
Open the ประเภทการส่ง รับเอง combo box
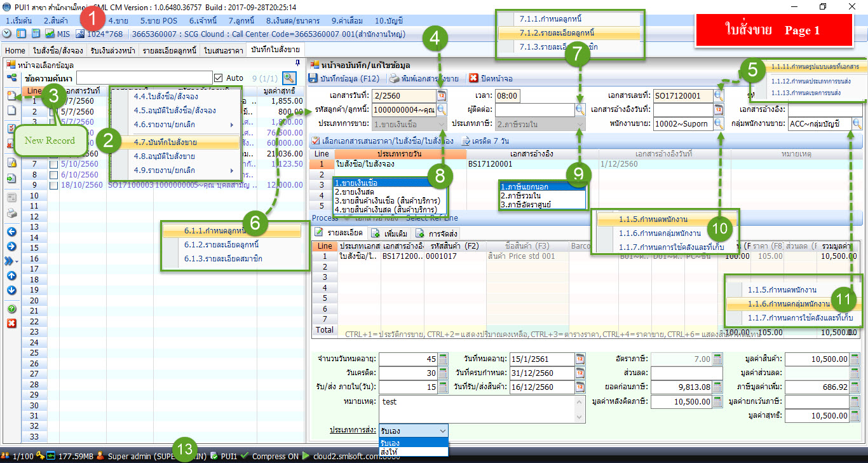point(413,431)
